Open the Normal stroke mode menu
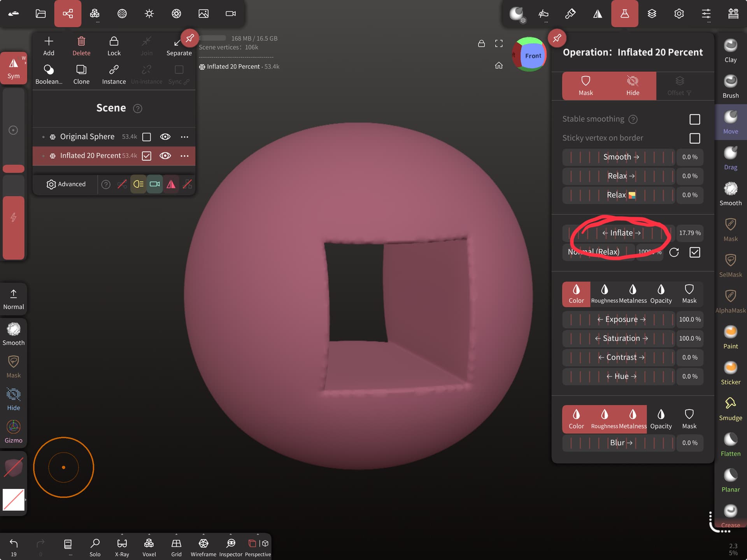This screenshot has width=747, height=560. click(x=14, y=300)
